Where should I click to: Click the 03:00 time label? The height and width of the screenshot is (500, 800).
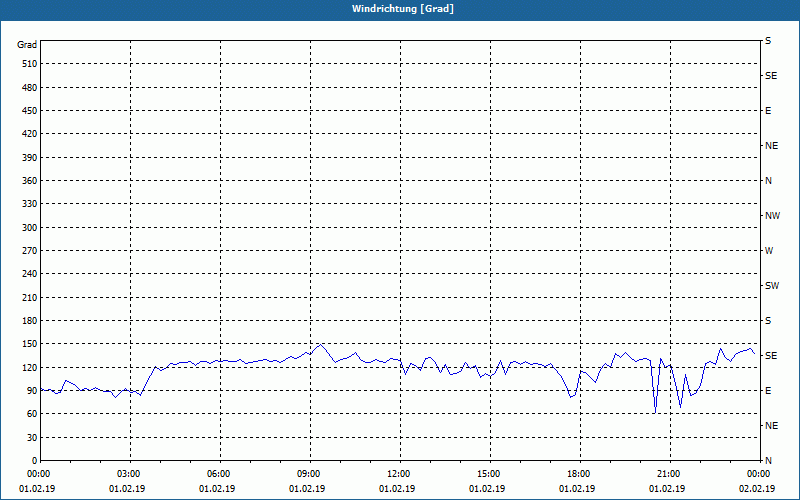coord(131,474)
